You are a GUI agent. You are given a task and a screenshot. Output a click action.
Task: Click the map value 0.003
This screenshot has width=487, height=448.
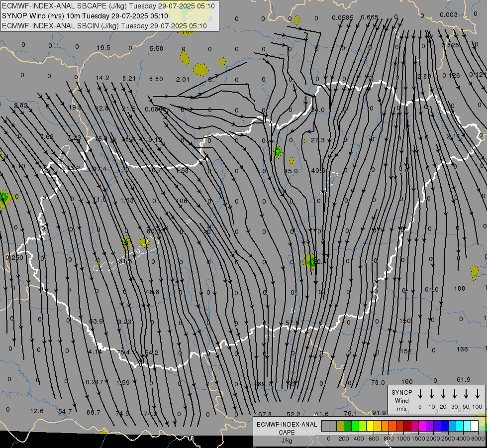(x=449, y=14)
